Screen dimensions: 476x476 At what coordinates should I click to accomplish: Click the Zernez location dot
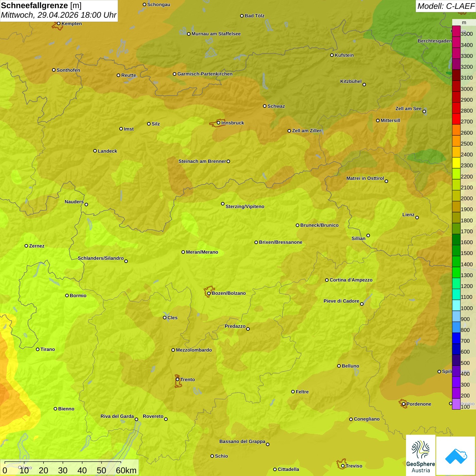pos(26,246)
